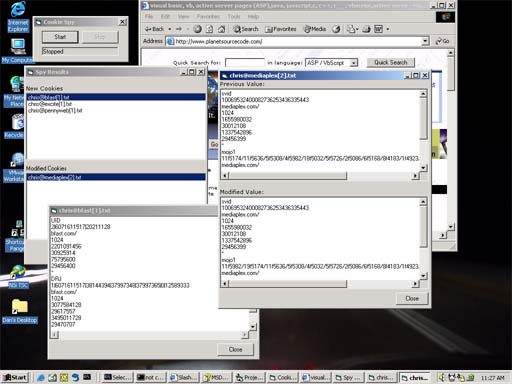This screenshot has height=384, width=512.
Task: Click the Search toolbar icon
Action: (246, 29)
